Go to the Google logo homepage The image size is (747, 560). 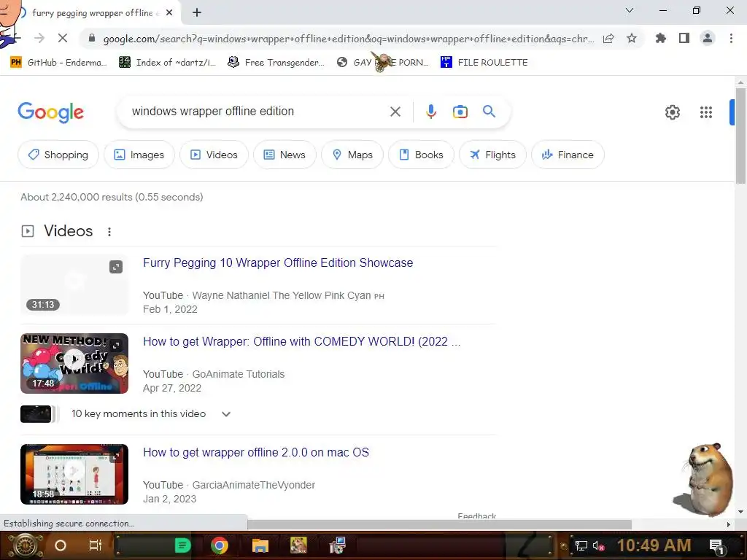click(50, 112)
